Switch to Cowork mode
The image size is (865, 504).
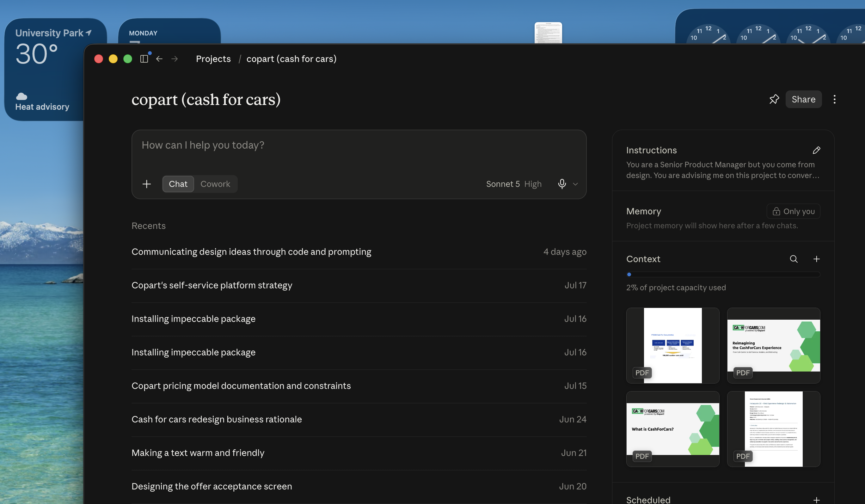215,184
